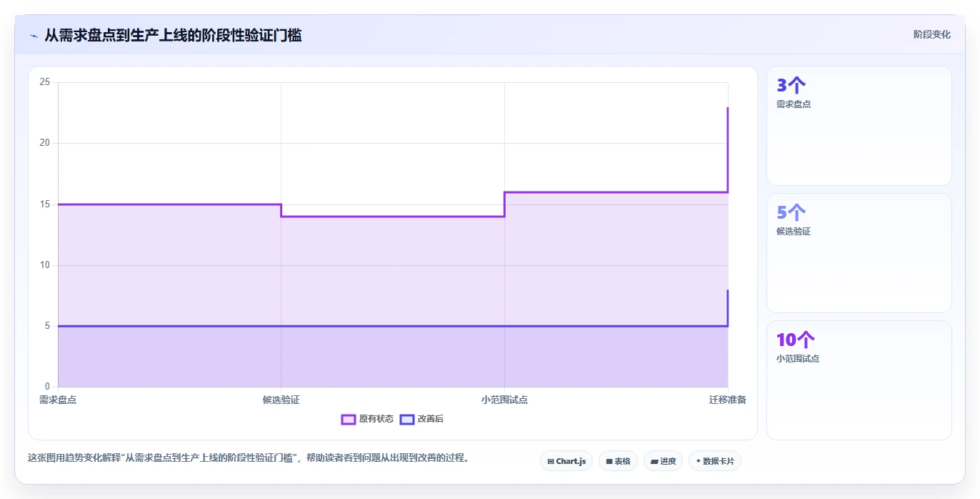This screenshot has width=980, height=499.
Task: Click the 改善后 blue legend swatch
Action: (407, 419)
